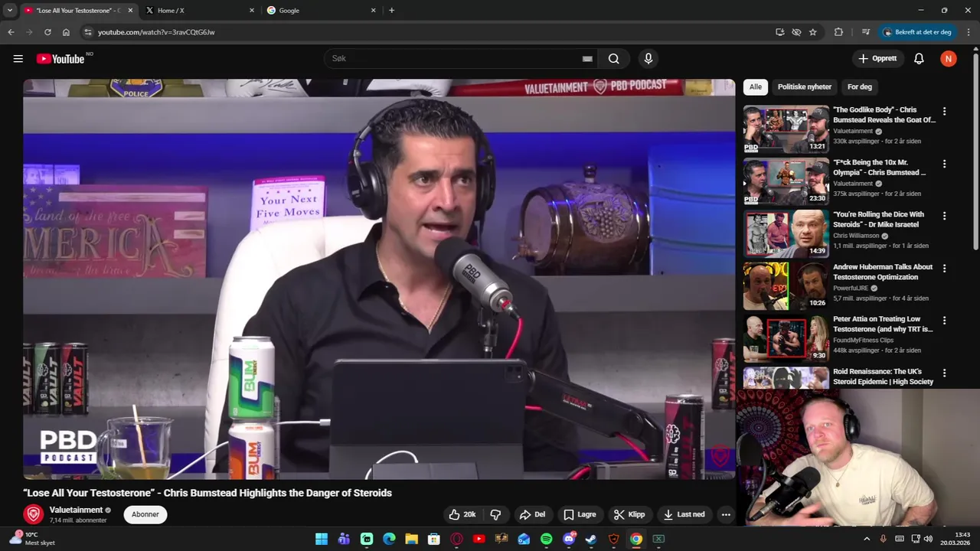
Task: Open options for Andrew Huberman video
Action: click(x=944, y=268)
